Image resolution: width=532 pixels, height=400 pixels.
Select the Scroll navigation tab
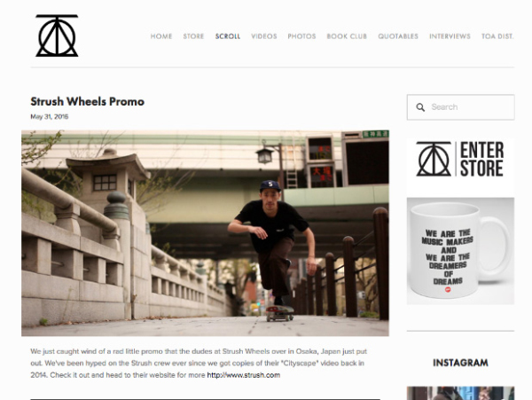click(228, 36)
